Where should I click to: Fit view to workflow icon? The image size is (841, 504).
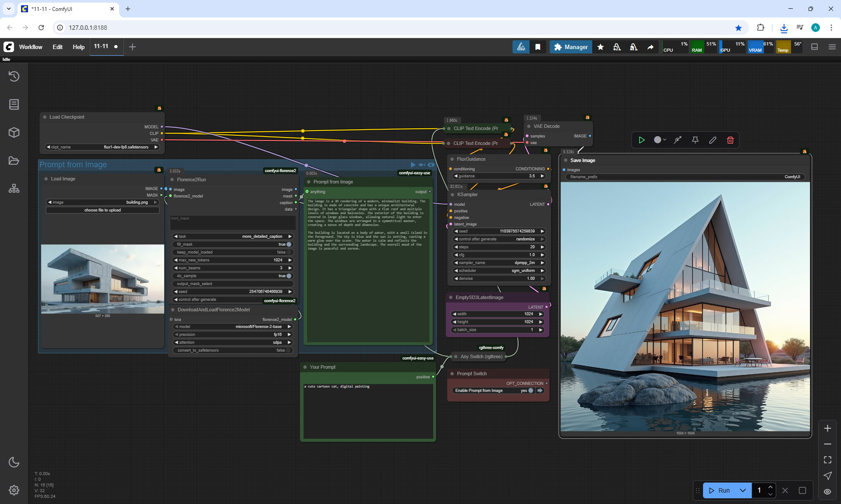(827, 460)
